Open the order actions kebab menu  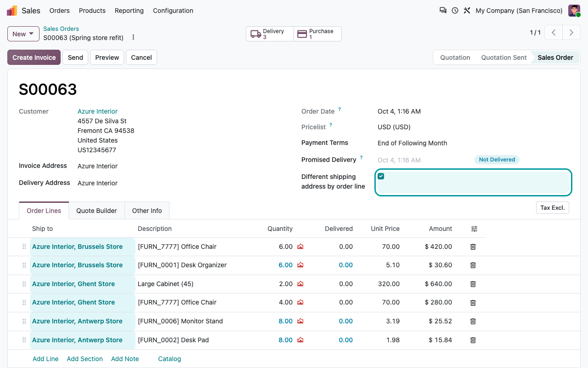(x=133, y=37)
